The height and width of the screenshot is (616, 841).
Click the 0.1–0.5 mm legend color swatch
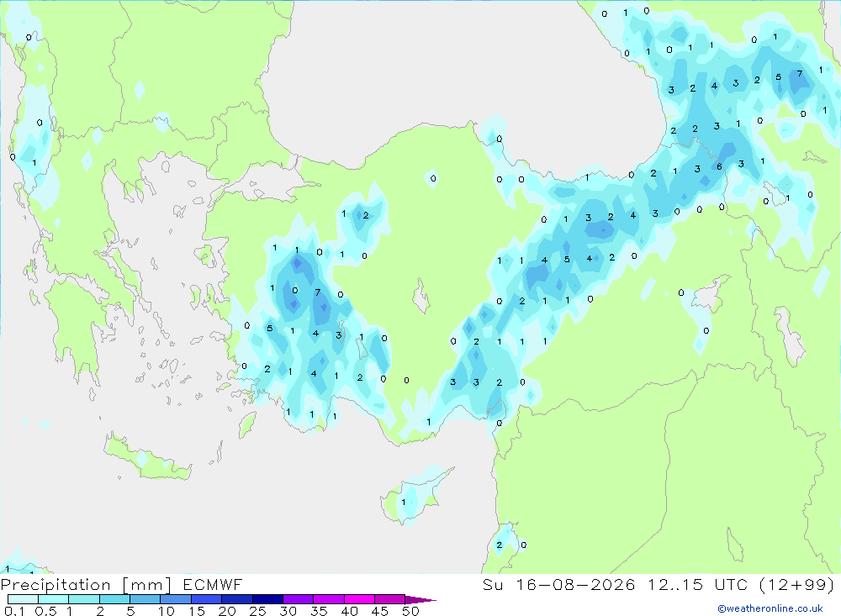(x=23, y=599)
